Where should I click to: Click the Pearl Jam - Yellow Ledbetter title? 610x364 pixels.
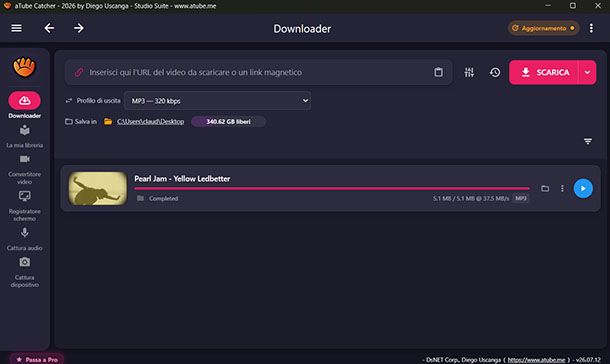click(182, 179)
